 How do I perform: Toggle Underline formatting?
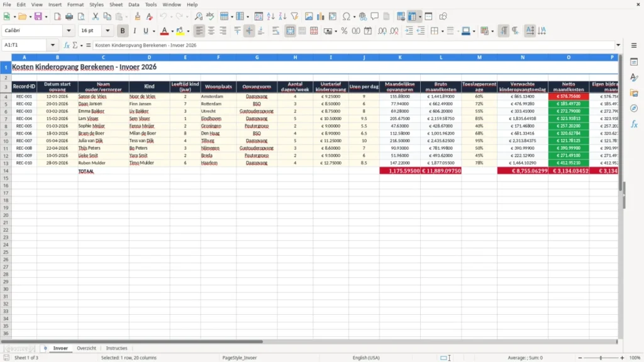pos(145,31)
